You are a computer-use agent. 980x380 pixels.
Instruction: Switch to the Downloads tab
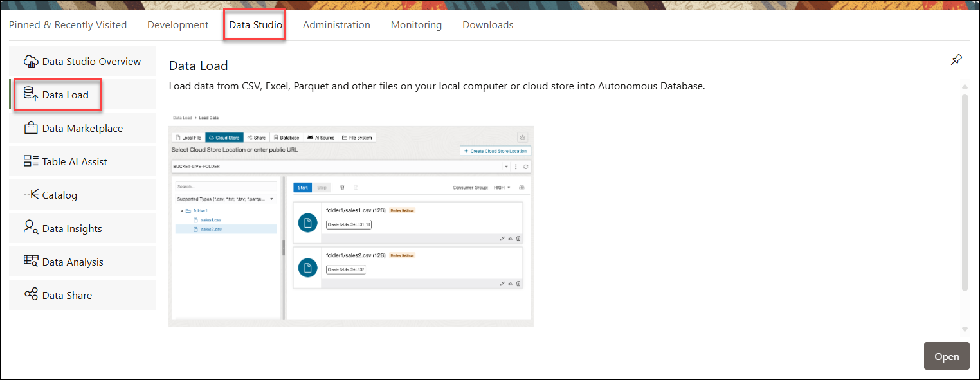pyautogui.click(x=488, y=25)
